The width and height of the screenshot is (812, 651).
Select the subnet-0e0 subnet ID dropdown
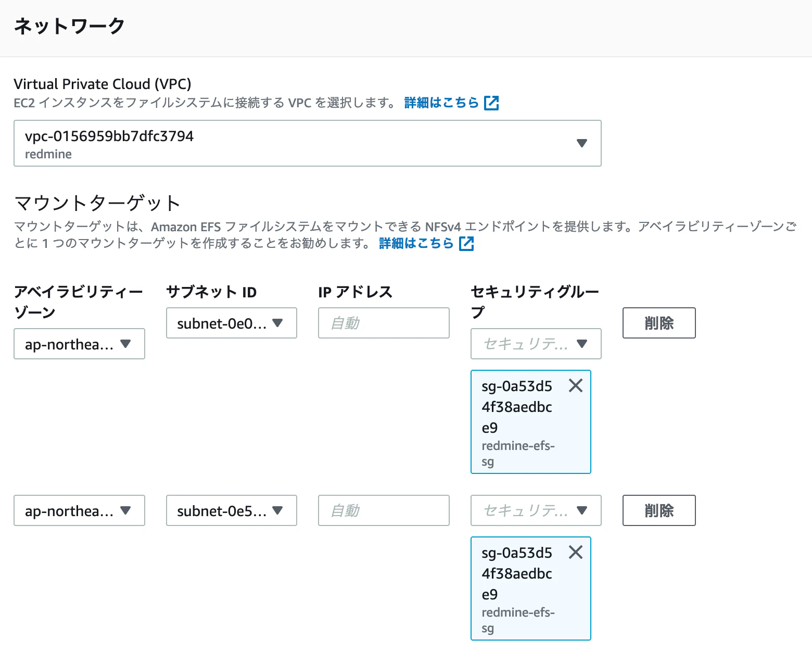pyautogui.click(x=232, y=323)
